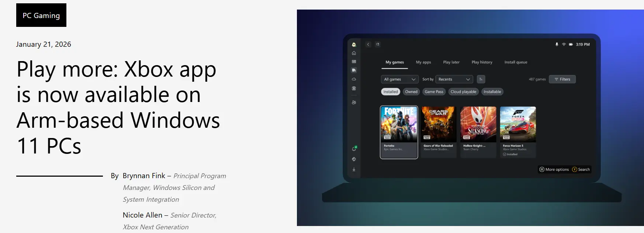Open author Nicole Allen's page

(142, 215)
